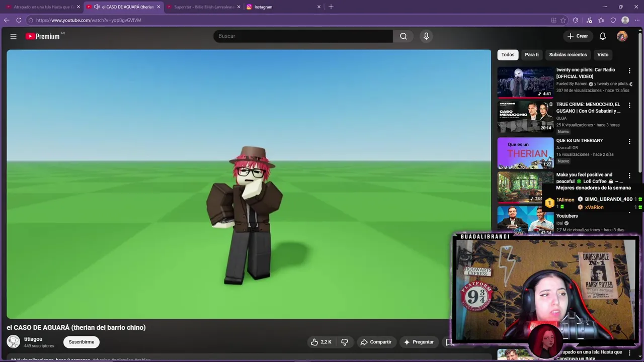
Task: Save video with bookmark icon
Action: point(449,342)
